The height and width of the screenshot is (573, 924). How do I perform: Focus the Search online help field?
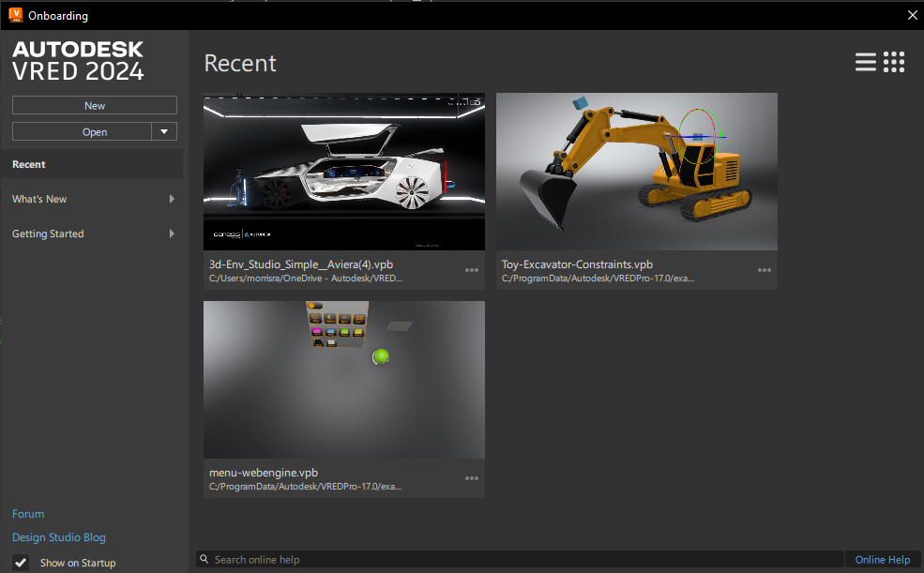(521, 560)
